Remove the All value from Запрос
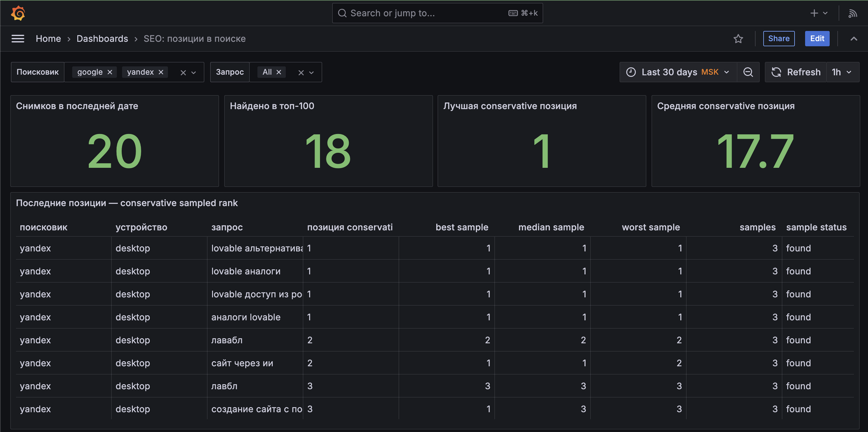Image resolution: width=868 pixels, height=432 pixels. pyautogui.click(x=279, y=72)
